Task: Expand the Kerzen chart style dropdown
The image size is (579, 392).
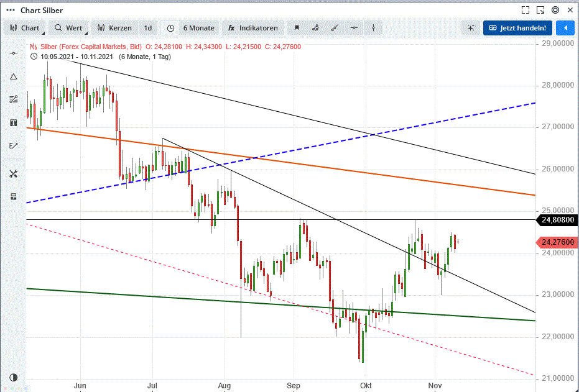Action: 114,28
